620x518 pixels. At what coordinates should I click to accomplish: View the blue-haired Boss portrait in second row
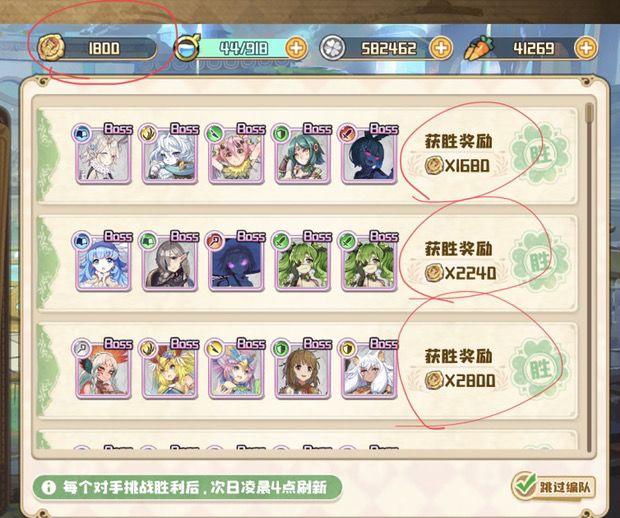point(104,263)
